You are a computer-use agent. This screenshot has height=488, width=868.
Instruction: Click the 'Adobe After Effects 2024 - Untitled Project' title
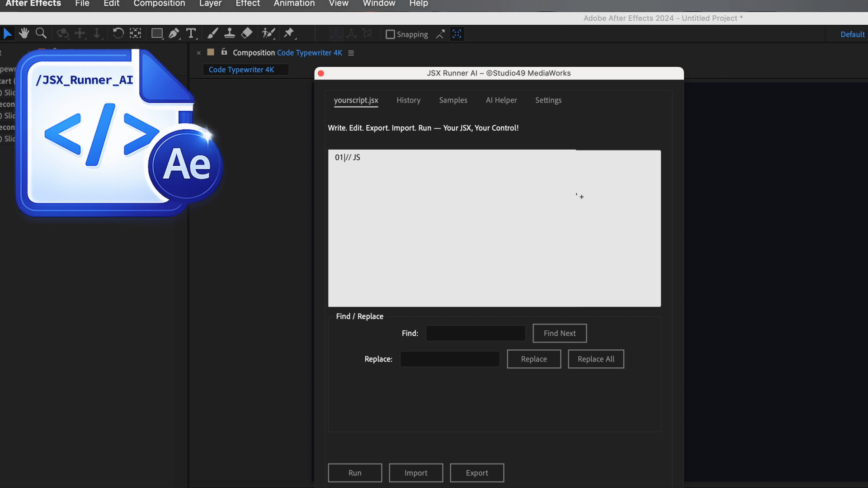(x=663, y=18)
